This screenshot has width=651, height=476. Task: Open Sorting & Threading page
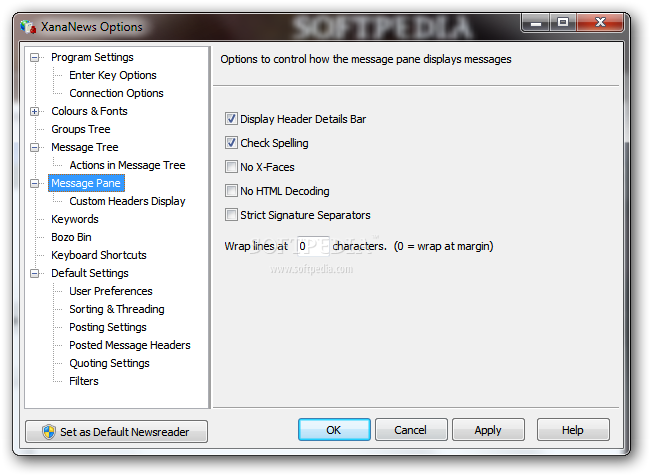pos(117,309)
